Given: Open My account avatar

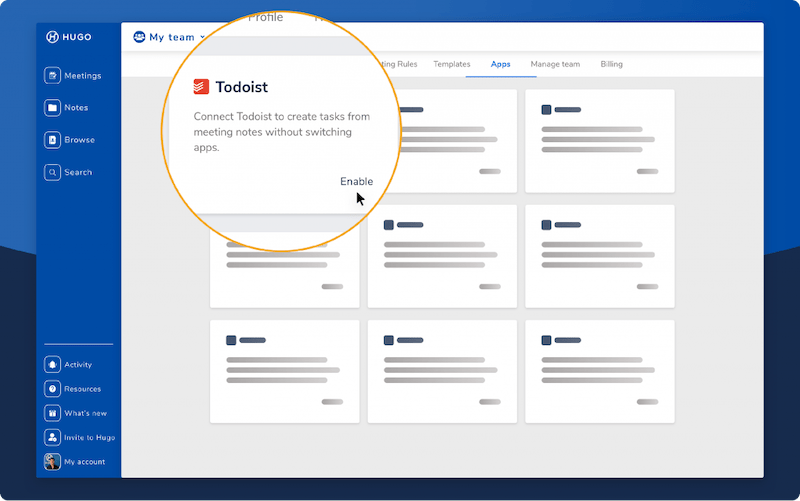Looking at the screenshot, I should pyautogui.click(x=52, y=462).
